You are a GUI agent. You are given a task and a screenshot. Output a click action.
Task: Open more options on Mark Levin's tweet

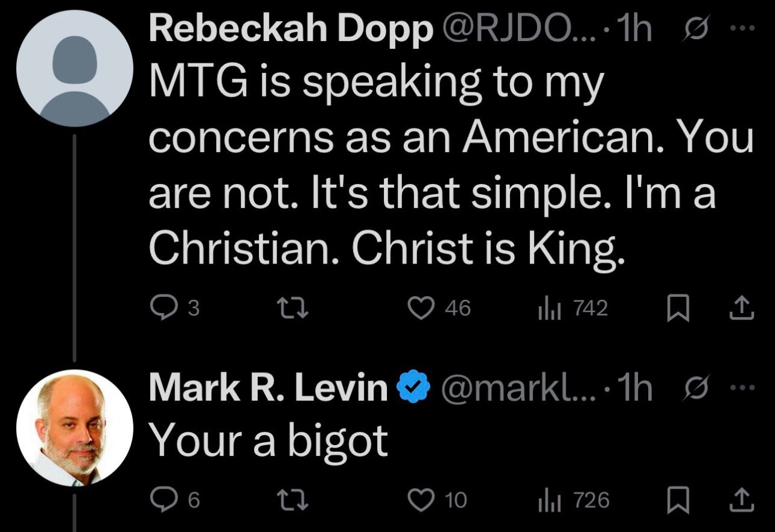click(742, 388)
